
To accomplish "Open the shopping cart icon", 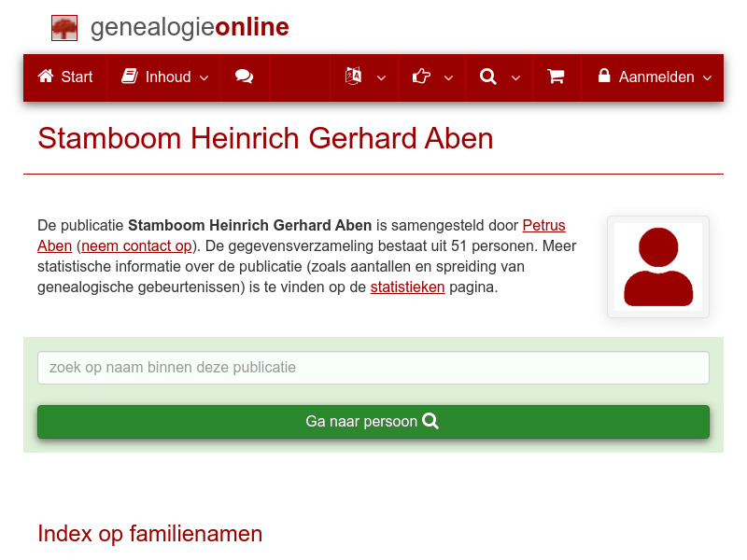I will 556,77.
